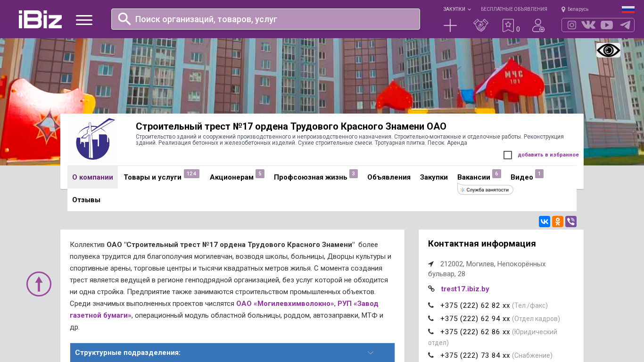Share the page via blue VK button
The image size is (644, 362).
click(x=545, y=222)
